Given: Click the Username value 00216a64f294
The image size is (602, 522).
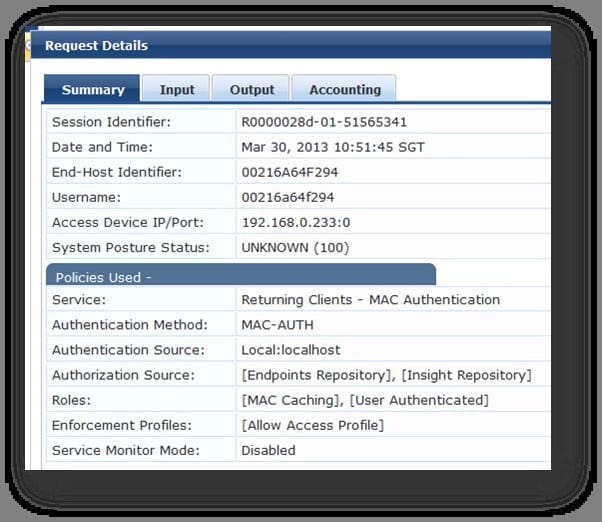Looking at the screenshot, I should (288, 197).
